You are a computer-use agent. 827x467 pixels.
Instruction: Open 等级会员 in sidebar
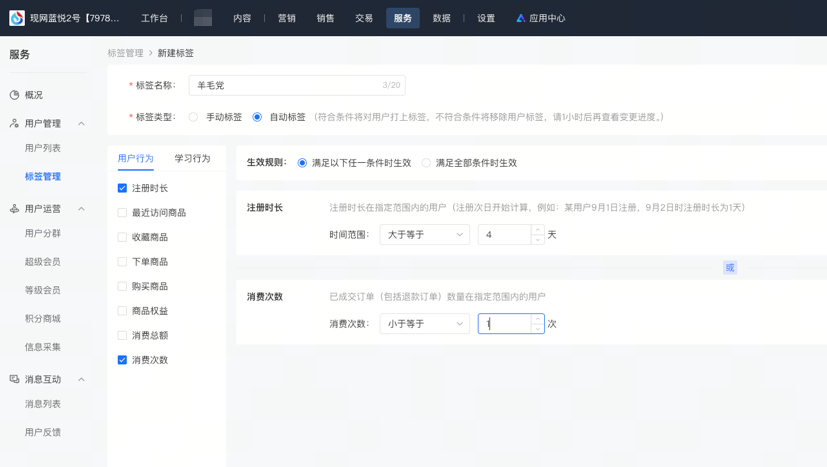click(43, 290)
